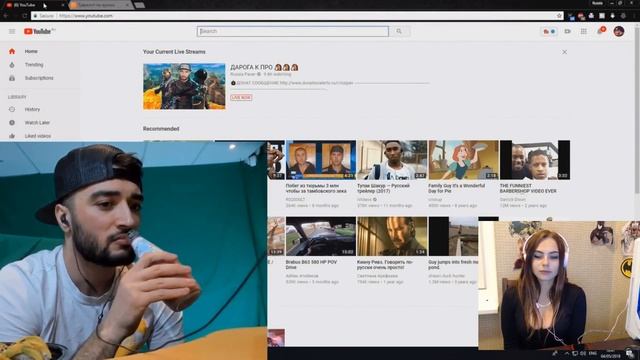Screen dimensions: 640x360
Task: Bookmark the page with the star icon
Action: (x=559, y=16)
